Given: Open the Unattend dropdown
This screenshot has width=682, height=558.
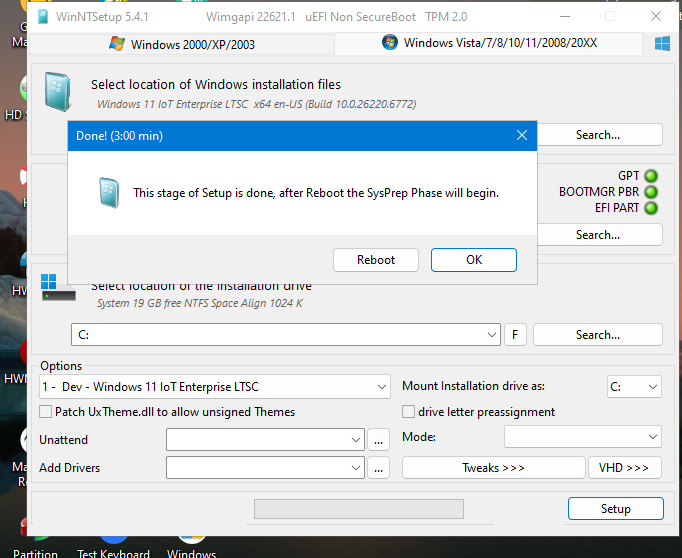Looking at the screenshot, I should tap(265, 440).
